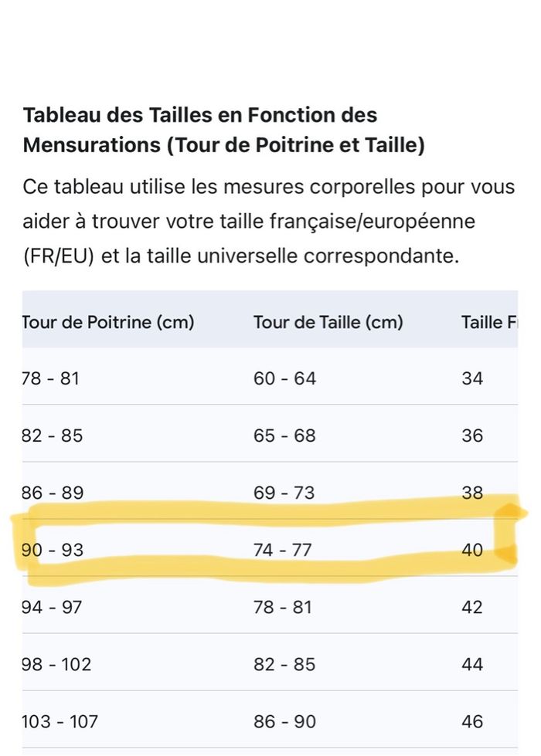Select the size 34 cell
Viewport: 541px width, 756px height.
click(x=472, y=378)
